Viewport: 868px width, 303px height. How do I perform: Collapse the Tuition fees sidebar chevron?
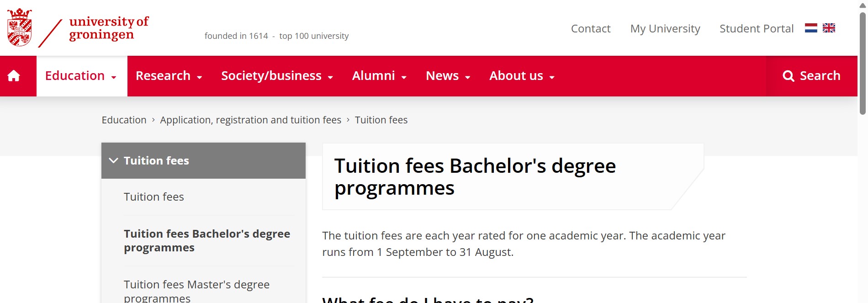point(114,160)
